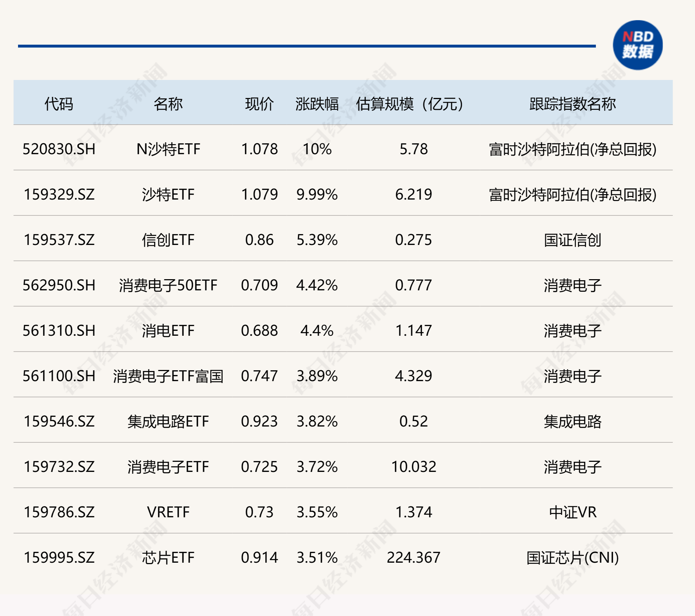Click the 消电ETF name cell
This screenshot has height=616, width=695.
point(168,331)
